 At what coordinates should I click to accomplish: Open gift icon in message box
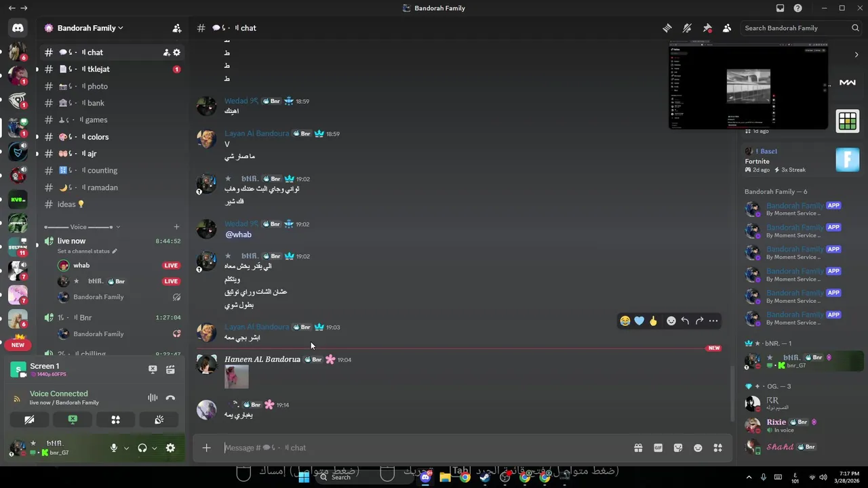pos(638,447)
